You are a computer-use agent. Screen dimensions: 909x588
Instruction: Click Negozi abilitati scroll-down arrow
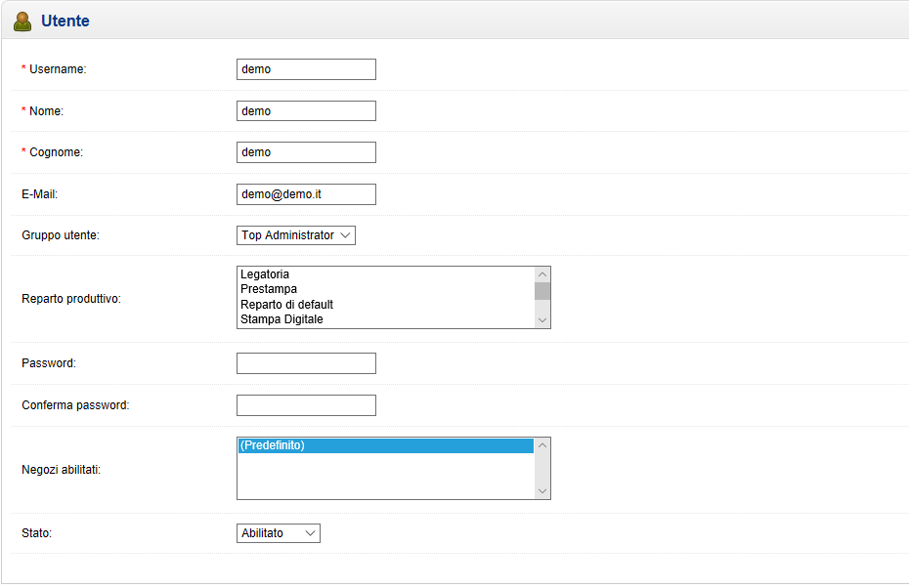542,491
